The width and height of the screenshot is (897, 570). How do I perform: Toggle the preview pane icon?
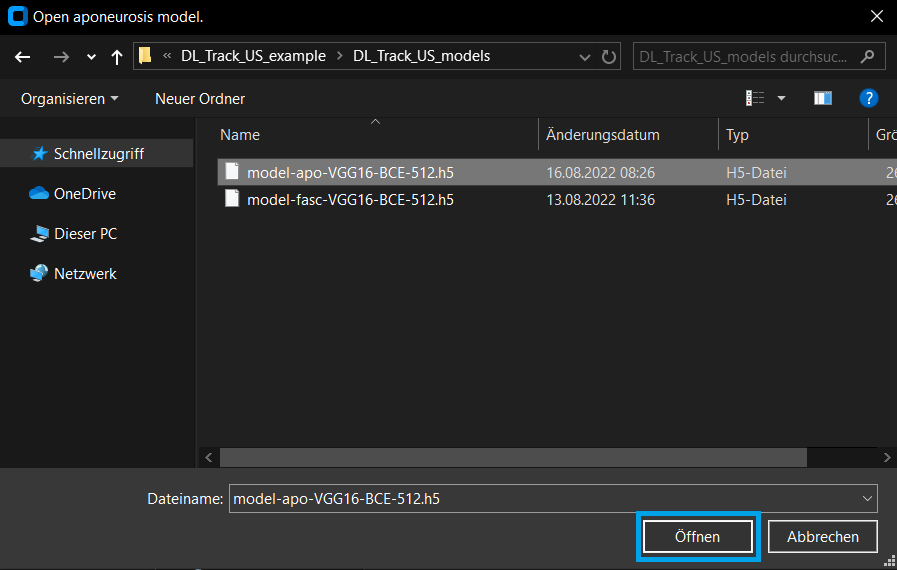point(823,98)
